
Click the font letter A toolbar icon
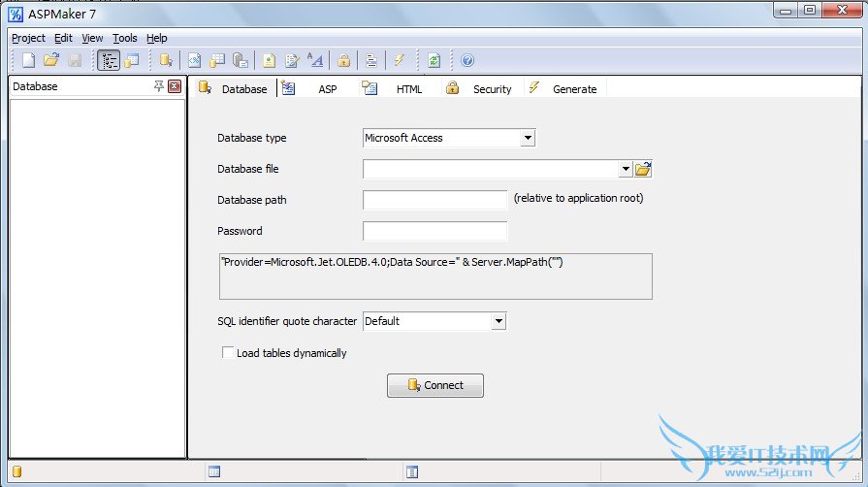coord(315,60)
